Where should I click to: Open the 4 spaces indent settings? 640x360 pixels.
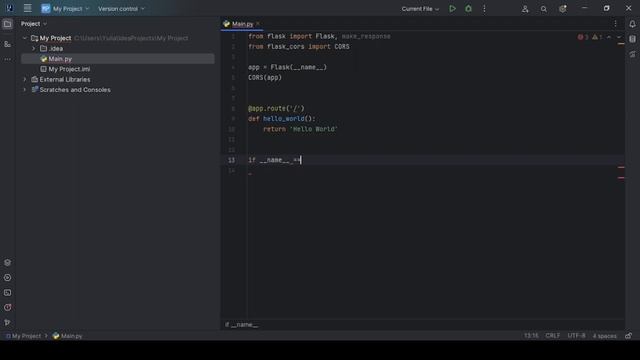pos(604,336)
